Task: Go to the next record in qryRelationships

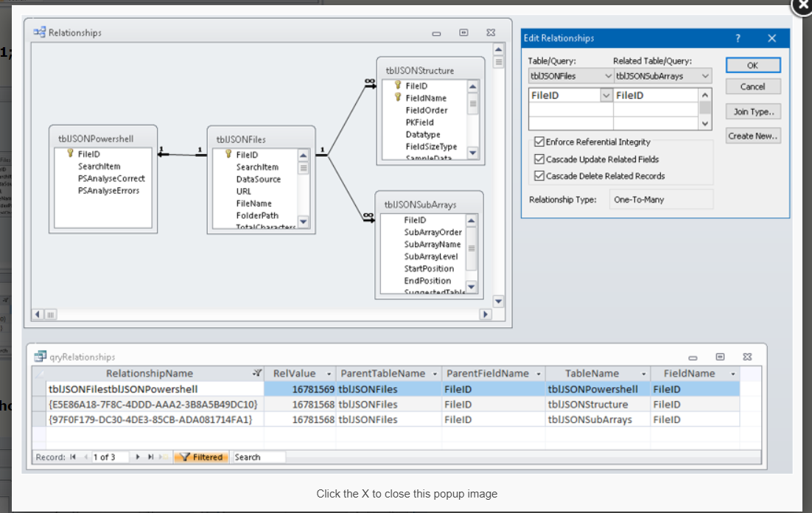Action: pos(138,457)
